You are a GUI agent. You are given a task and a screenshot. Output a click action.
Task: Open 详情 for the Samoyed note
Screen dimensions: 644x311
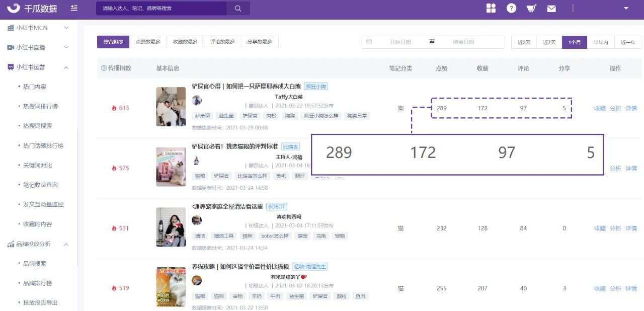pos(631,108)
